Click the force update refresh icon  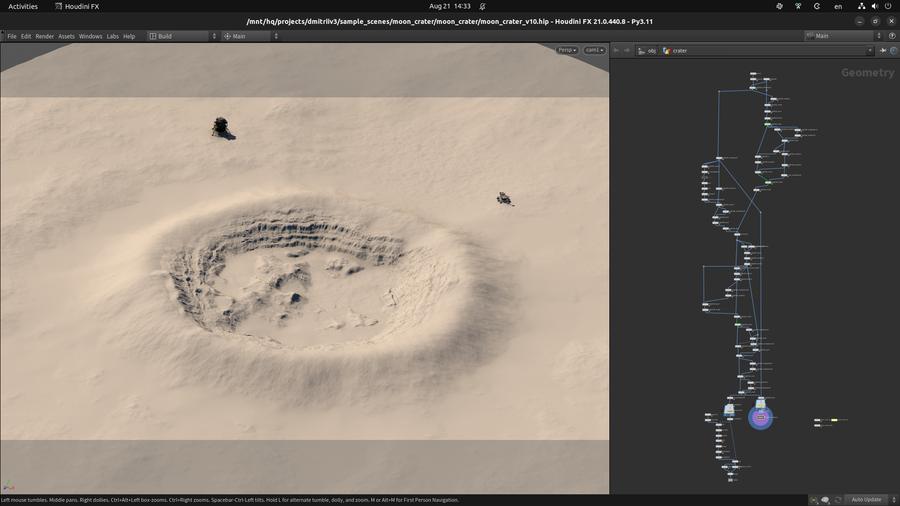(838, 499)
